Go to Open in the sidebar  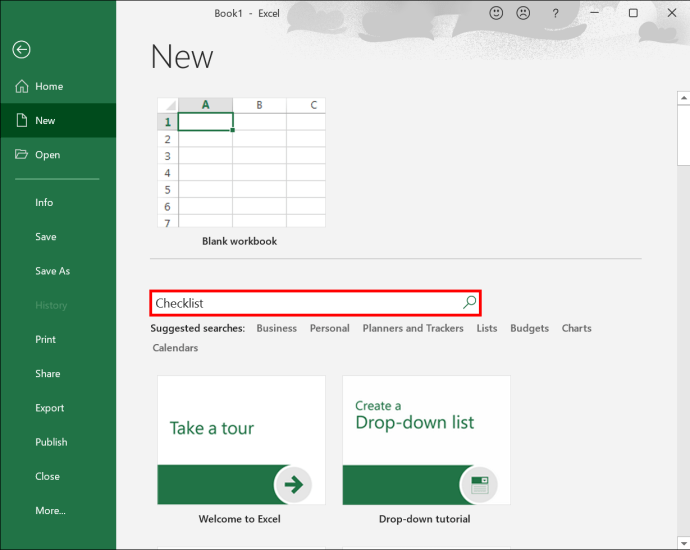coord(58,154)
